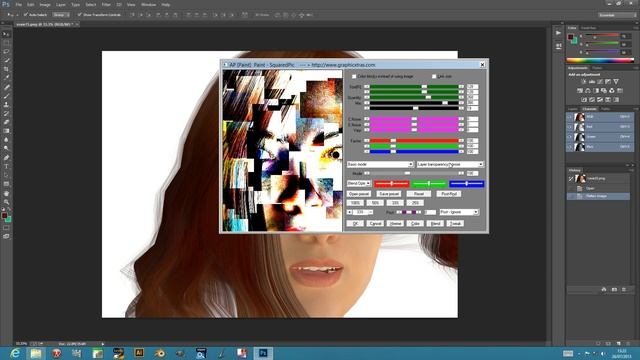Switch to the Paths tab
The width and height of the screenshot is (640, 360).
pyautogui.click(x=606, y=109)
